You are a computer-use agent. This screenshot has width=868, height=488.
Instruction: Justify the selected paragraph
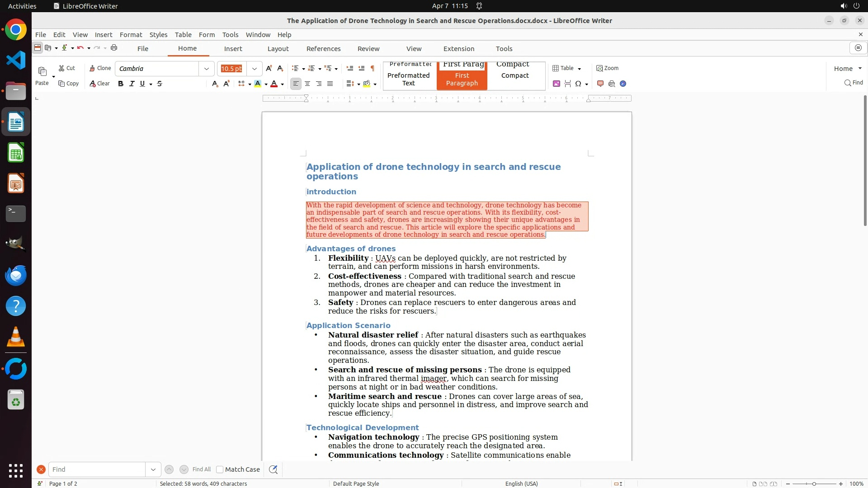330,84
